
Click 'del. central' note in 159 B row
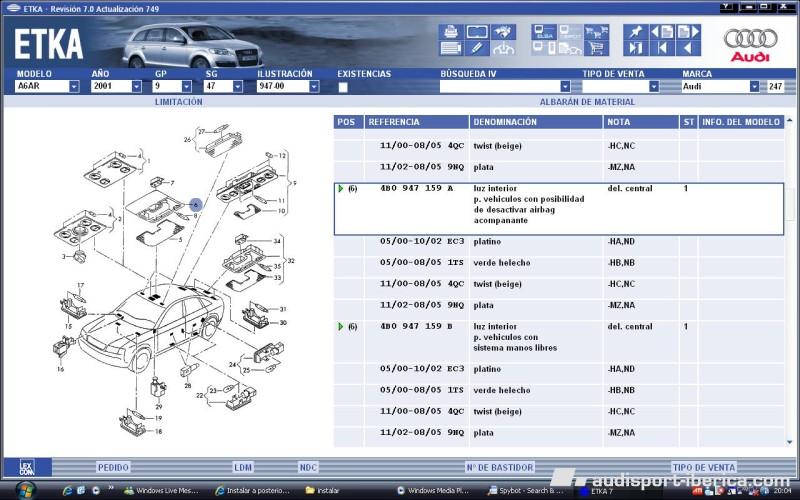tap(630, 327)
